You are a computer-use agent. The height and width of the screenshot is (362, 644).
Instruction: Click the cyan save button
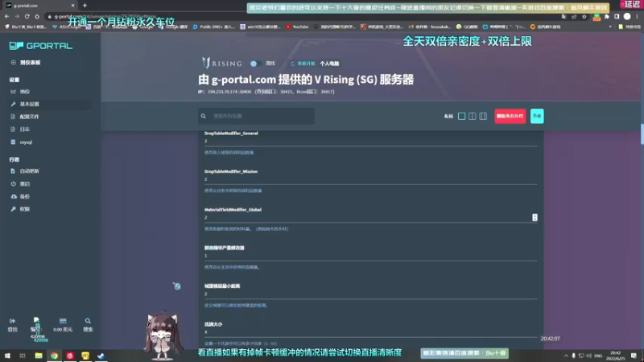537,116
